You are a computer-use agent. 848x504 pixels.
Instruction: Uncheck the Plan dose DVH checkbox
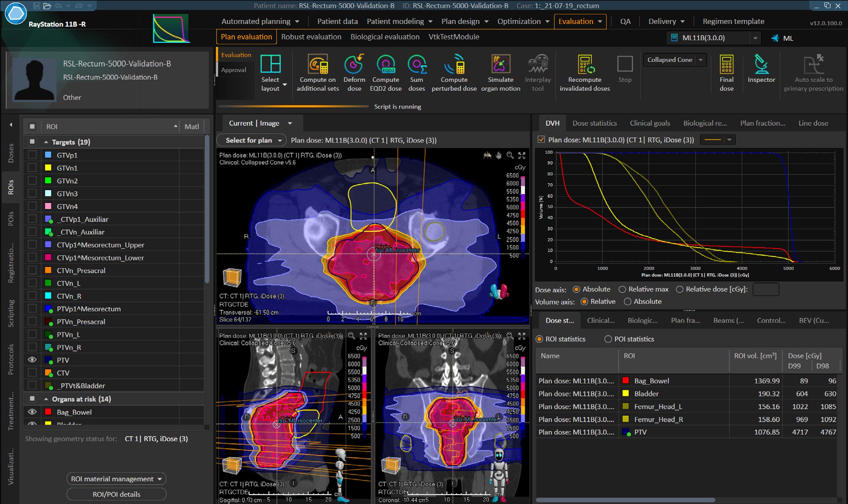[541, 140]
